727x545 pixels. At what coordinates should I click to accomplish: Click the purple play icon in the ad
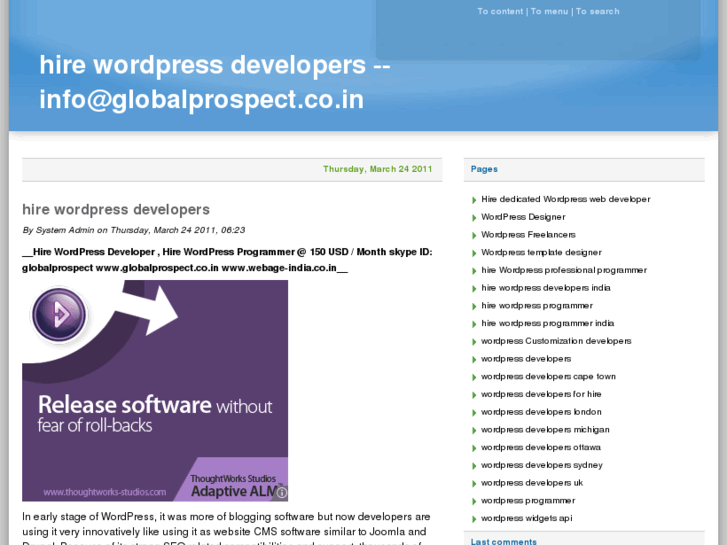(x=60, y=315)
